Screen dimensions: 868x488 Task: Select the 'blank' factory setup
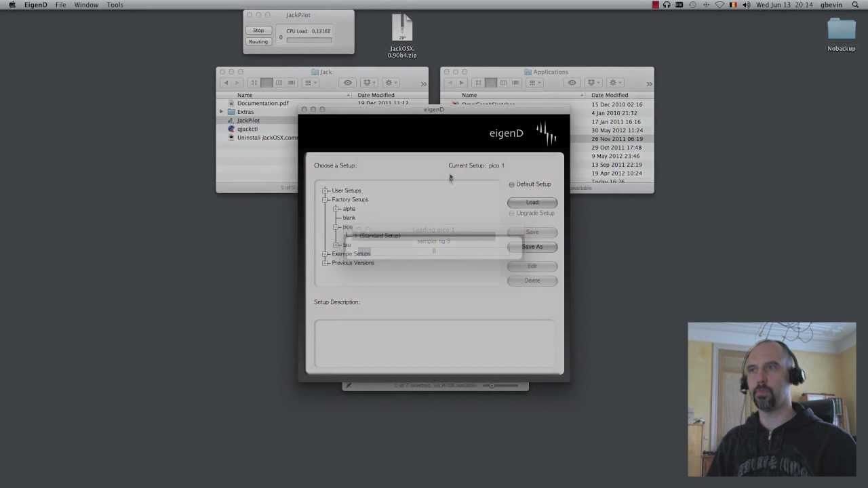[x=349, y=218]
